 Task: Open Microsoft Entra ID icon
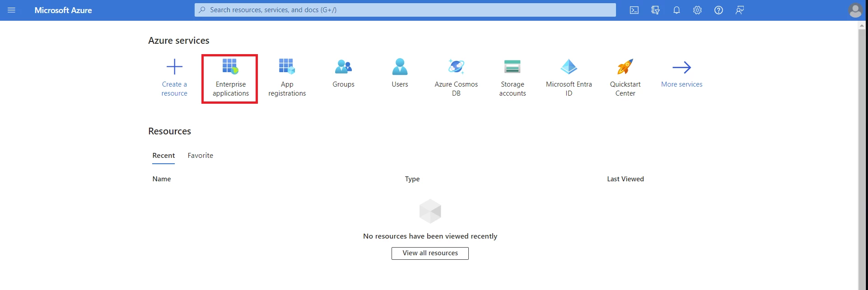pos(569,66)
